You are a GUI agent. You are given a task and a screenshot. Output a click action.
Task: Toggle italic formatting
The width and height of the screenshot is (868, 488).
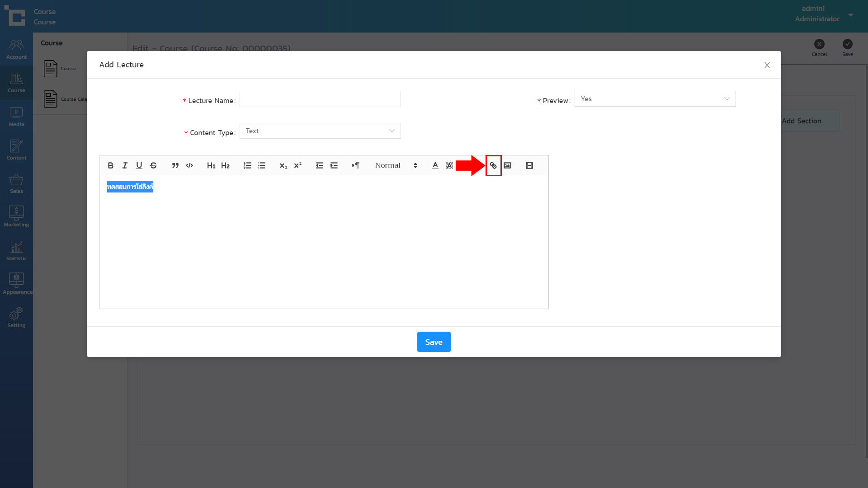[125, 165]
